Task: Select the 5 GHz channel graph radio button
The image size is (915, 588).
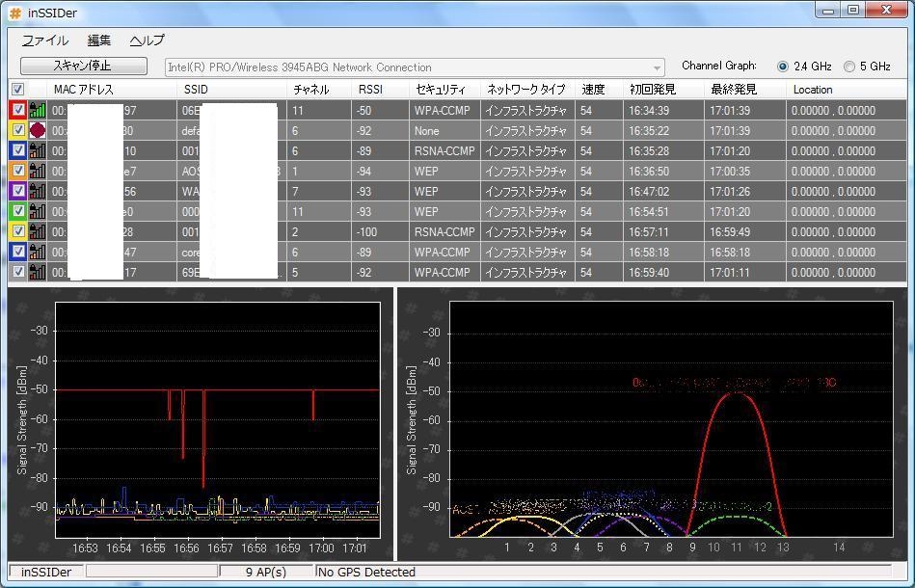Action: pyautogui.click(x=849, y=67)
